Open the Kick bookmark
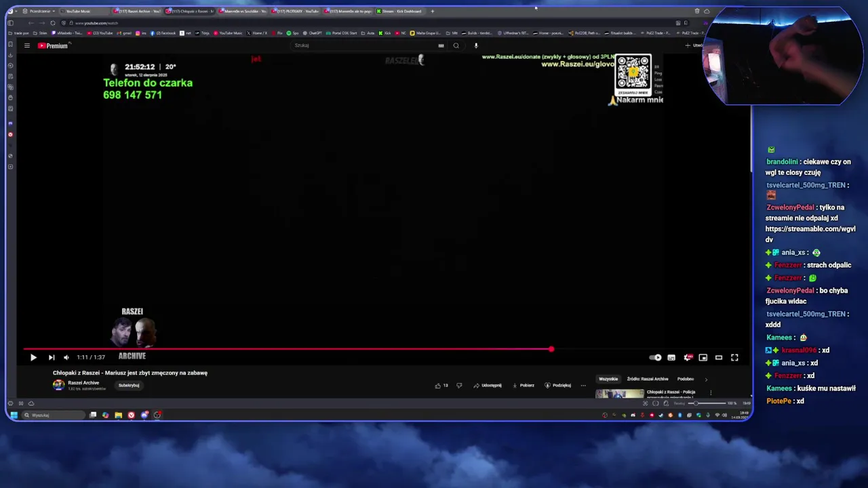The image size is (868, 488). coord(385,33)
